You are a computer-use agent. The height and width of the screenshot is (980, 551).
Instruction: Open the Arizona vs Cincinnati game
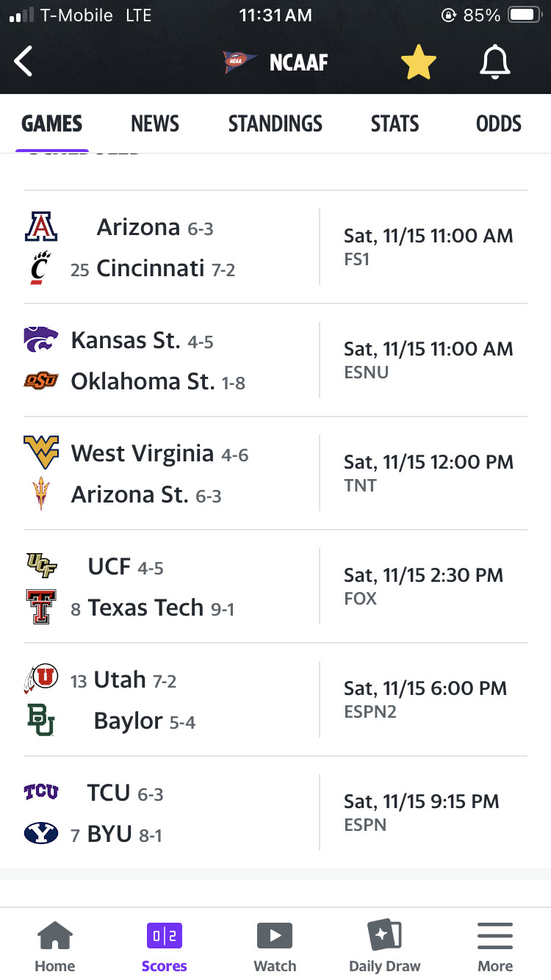pyautogui.click(x=275, y=247)
